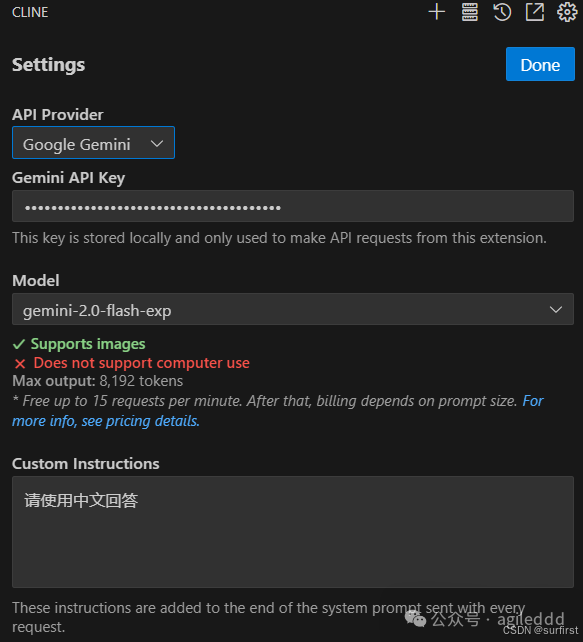Click the settings gear icon
Image resolution: width=583 pixels, height=642 pixels.
point(567,12)
